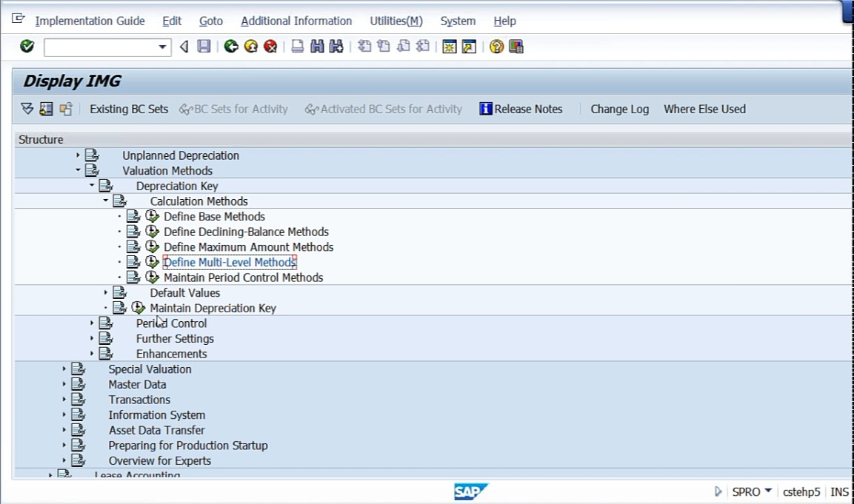Collapse the command field arrow toggle
This screenshot has height=504, width=854.
point(184,47)
